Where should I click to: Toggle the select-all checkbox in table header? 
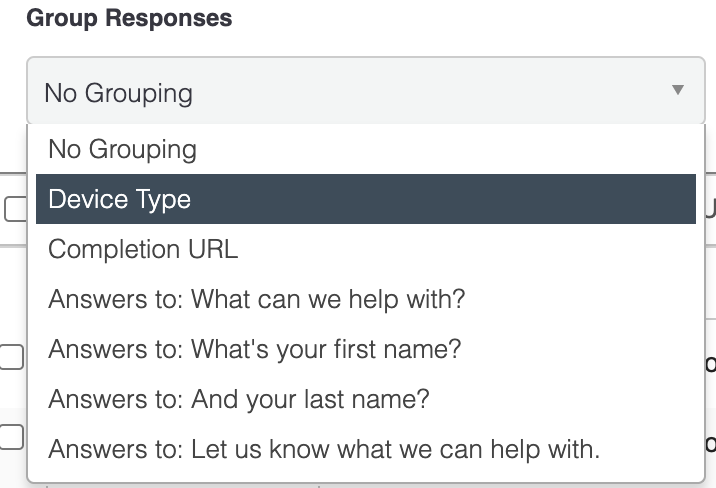click(x=14, y=209)
